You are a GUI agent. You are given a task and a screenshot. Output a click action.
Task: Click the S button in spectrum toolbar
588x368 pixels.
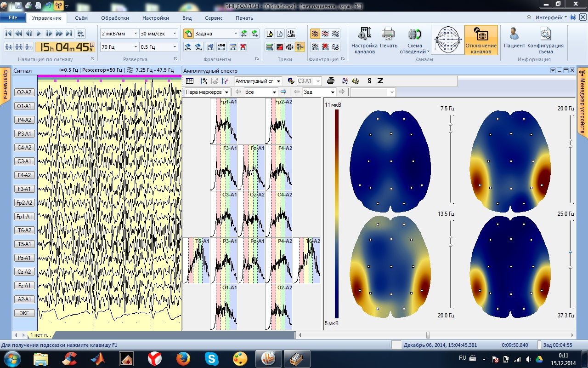pyautogui.click(x=369, y=81)
